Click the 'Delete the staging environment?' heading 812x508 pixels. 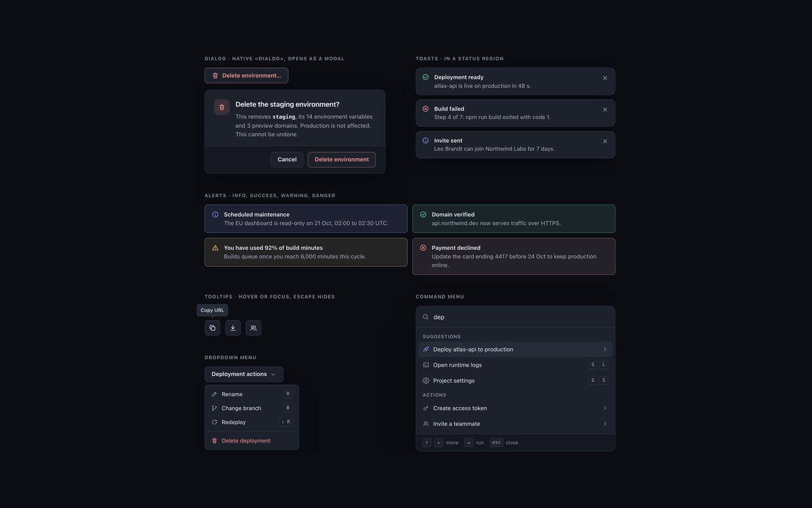pos(288,104)
